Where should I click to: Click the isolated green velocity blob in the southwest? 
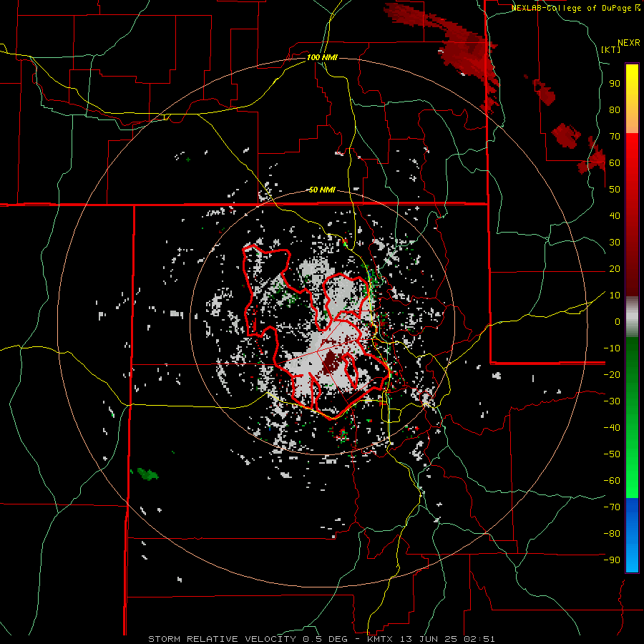pyautogui.click(x=147, y=474)
